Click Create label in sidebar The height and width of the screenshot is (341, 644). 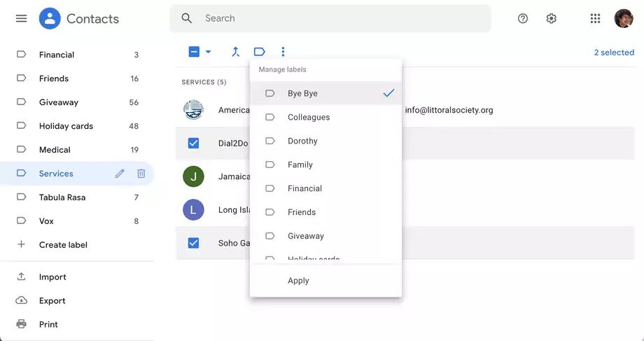(63, 245)
